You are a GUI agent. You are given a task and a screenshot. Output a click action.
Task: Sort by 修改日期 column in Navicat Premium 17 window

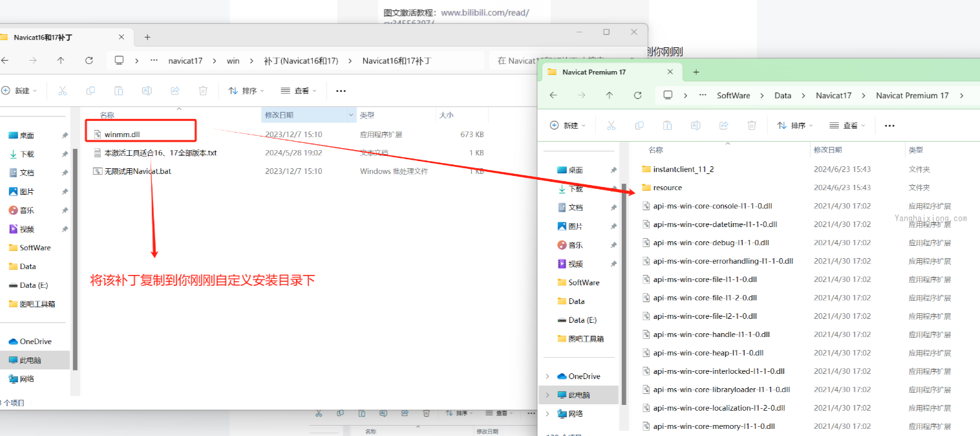pyautogui.click(x=858, y=150)
